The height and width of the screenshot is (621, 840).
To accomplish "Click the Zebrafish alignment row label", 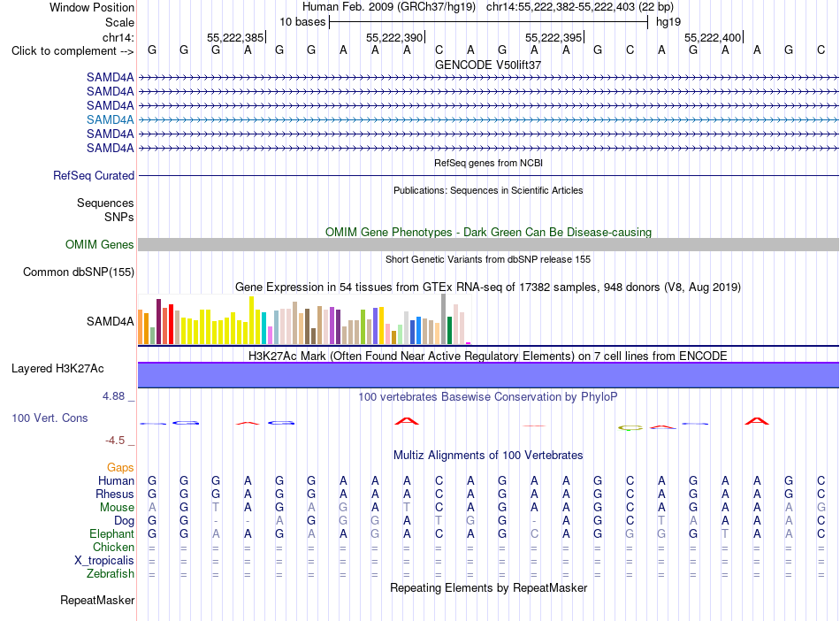I will tap(111, 574).
